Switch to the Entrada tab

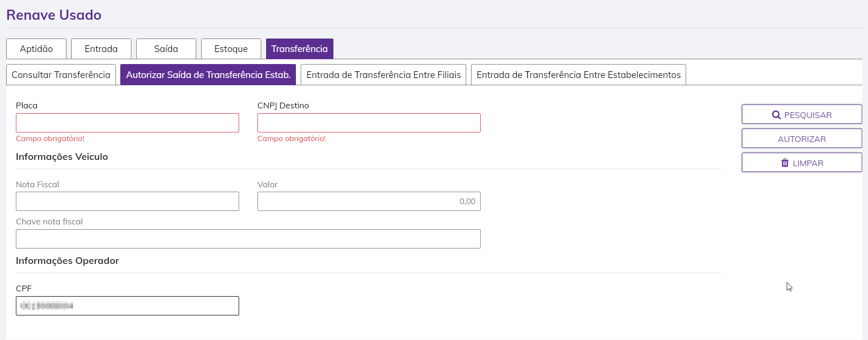(x=101, y=49)
